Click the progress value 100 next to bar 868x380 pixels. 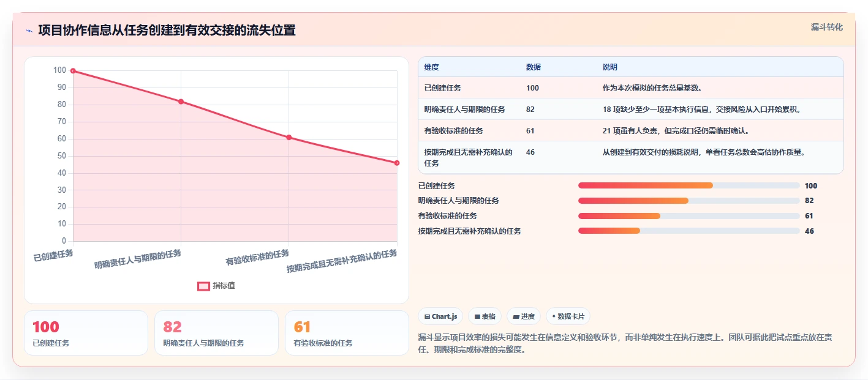coord(810,186)
